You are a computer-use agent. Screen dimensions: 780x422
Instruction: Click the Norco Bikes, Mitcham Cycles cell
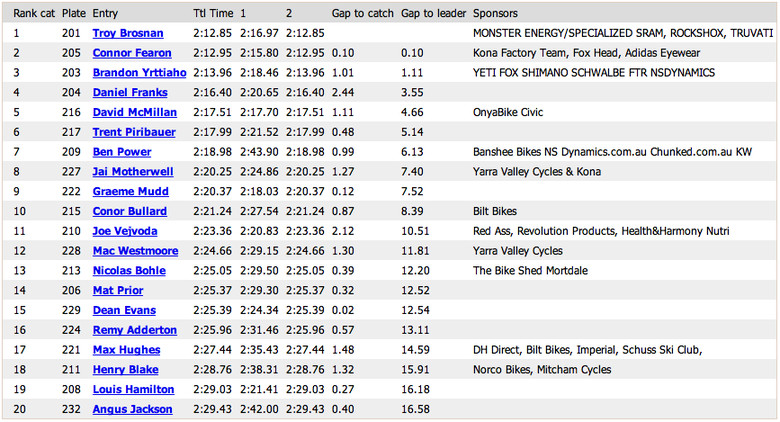(x=542, y=370)
